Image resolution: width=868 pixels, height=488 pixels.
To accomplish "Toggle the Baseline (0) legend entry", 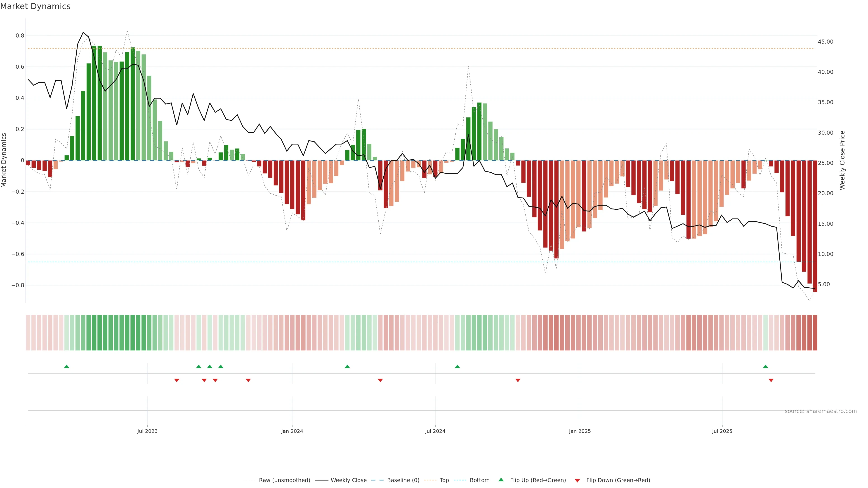I will coord(403,480).
